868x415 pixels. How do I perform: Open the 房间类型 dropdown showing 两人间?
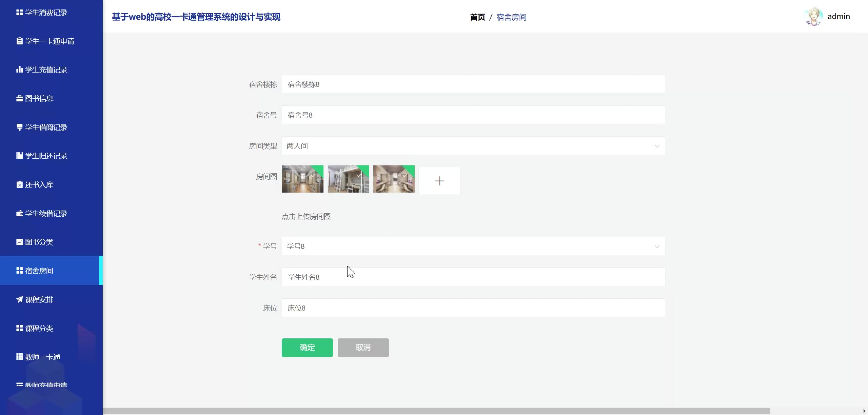[473, 146]
